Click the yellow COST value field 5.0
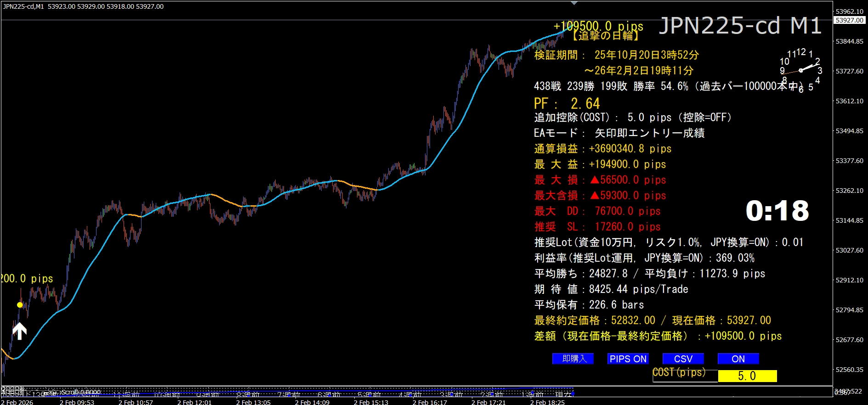Viewport: 868px width, 405px height. click(747, 376)
